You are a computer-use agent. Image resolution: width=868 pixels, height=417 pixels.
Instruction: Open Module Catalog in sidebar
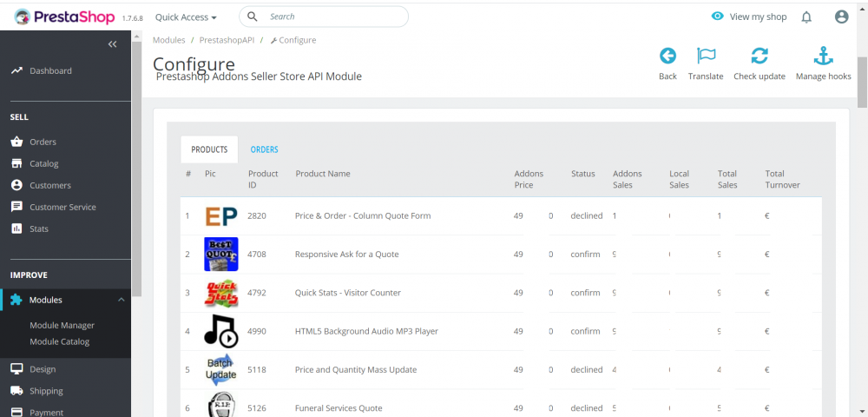pyautogui.click(x=59, y=341)
